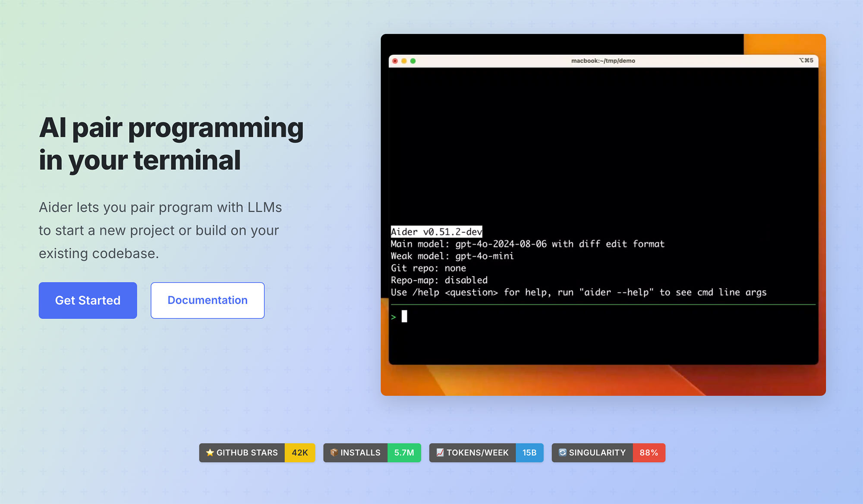This screenshot has height=504, width=863.
Task: Click the Weak model: gpt-4o-mini line
Action: click(x=452, y=256)
